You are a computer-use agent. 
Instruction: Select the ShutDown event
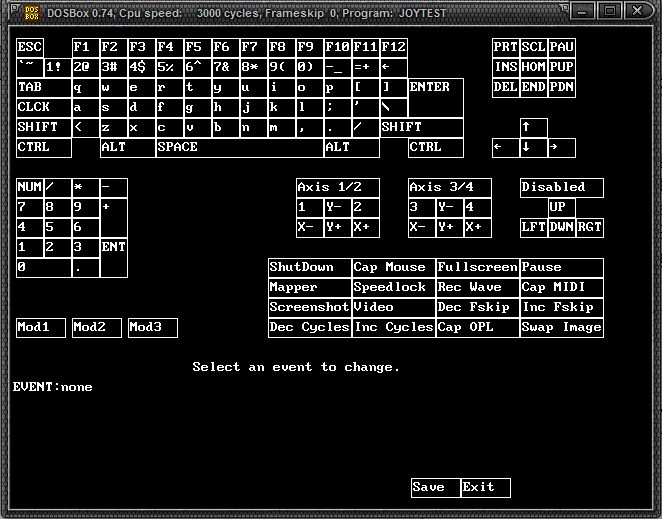[309, 267]
